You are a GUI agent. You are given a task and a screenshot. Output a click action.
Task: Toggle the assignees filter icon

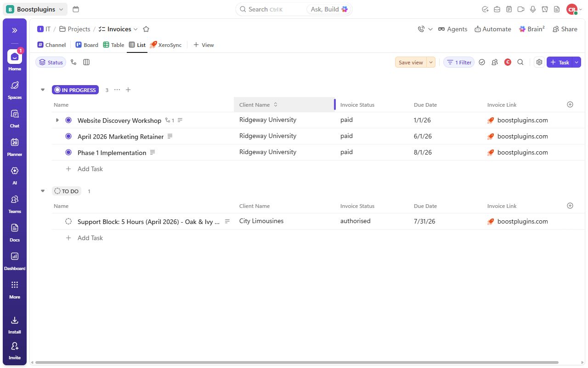(495, 62)
